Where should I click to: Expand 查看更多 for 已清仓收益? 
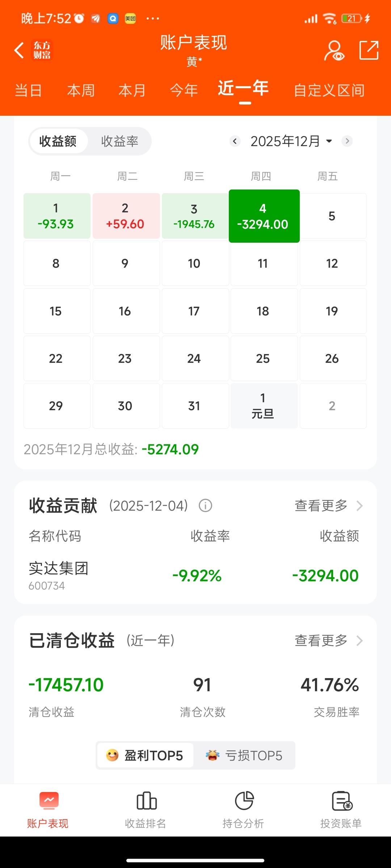(x=328, y=641)
